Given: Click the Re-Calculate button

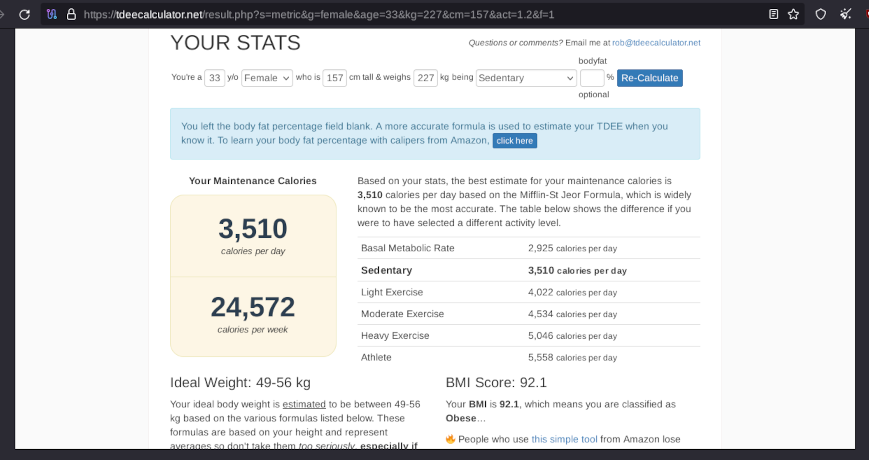Looking at the screenshot, I should point(650,78).
